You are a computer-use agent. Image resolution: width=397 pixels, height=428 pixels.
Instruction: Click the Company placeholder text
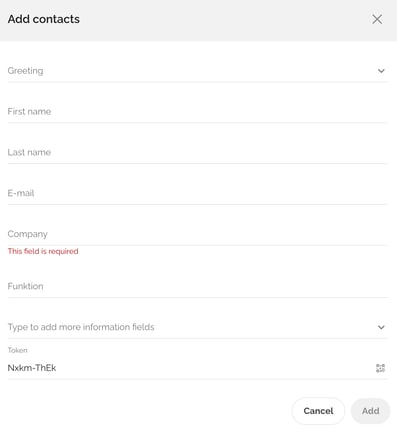tap(27, 234)
